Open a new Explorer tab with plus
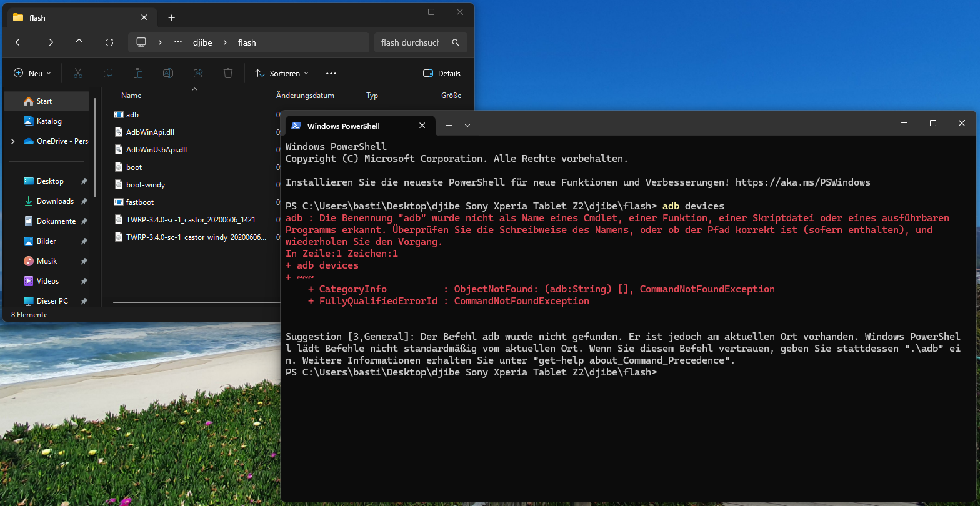This screenshot has height=506, width=980. coord(172,18)
